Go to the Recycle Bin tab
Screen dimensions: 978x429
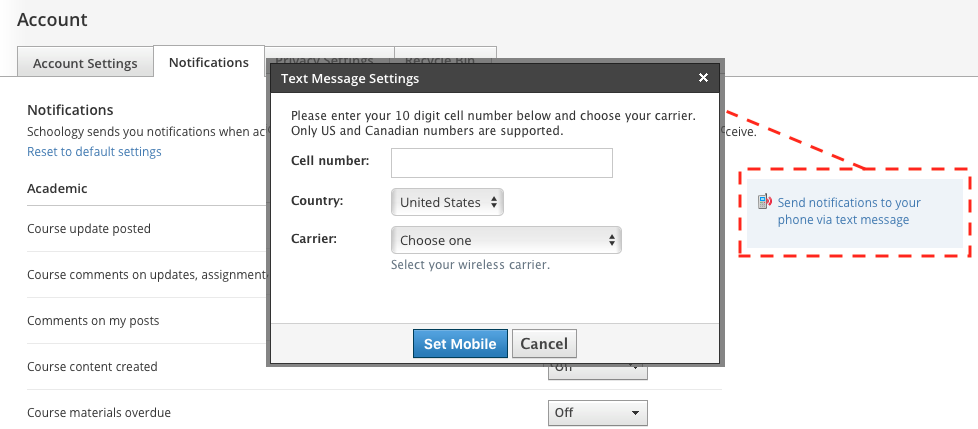(444, 58)
